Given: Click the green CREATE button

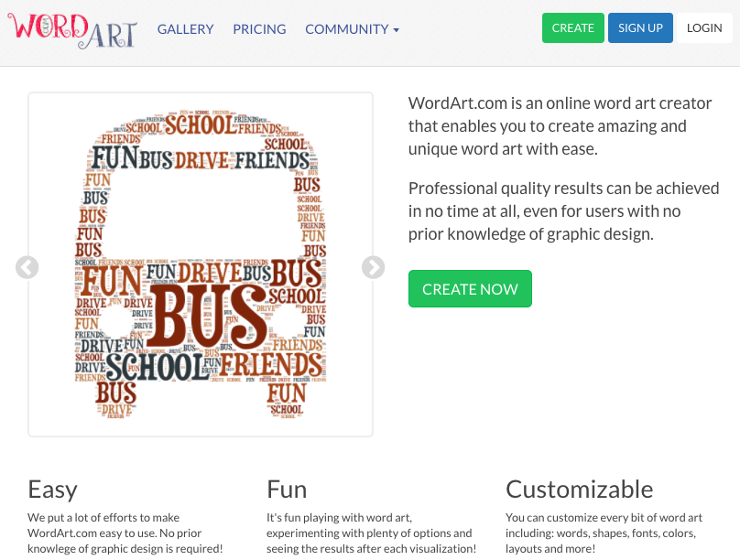Looking at the screenshot, I should click(572, 27).
